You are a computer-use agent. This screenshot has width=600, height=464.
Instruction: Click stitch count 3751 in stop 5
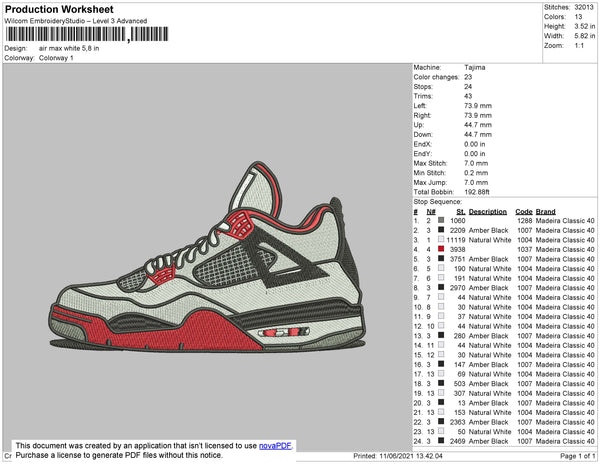point(458,259)
